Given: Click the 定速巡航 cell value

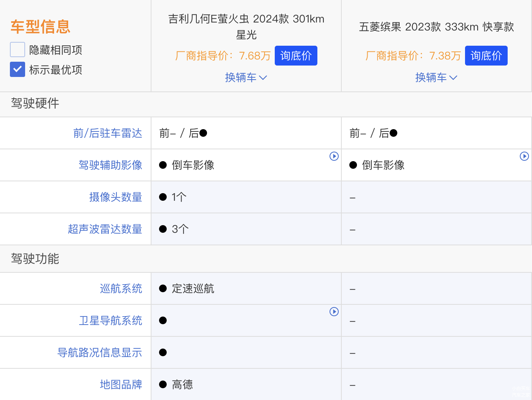Looking at the screenshot, I should coord(193,288).
